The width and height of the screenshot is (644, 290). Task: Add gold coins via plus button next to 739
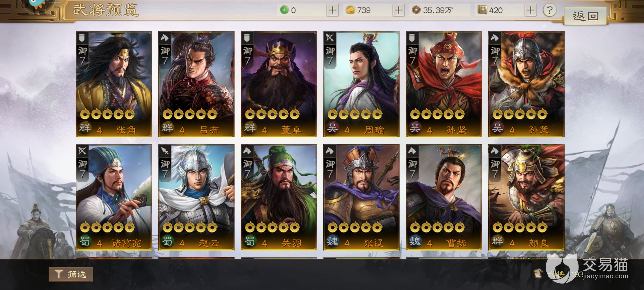(x=398, y=10)
